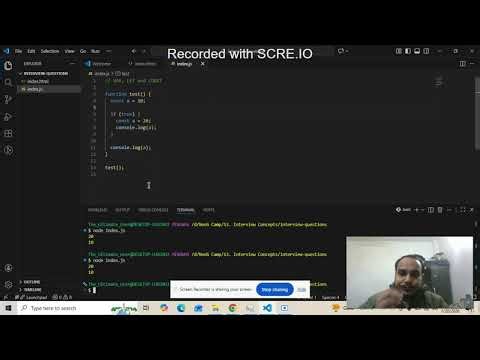The image size is (480, 360).
Task: Kill terminal with trash icon
Action: tap(440, 210)
